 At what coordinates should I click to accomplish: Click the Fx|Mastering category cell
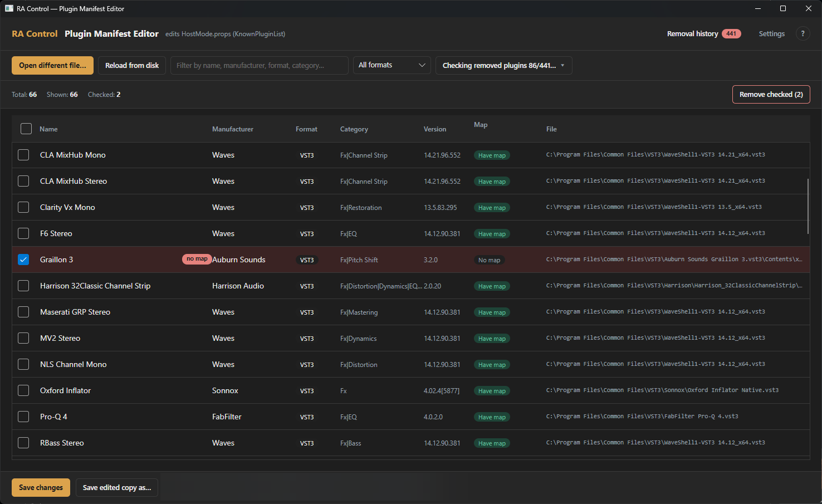point(359,312)
